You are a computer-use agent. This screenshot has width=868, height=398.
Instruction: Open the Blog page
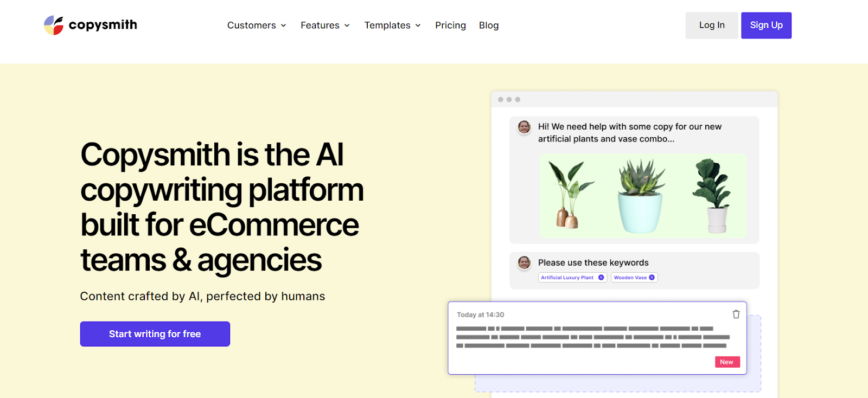click(x=489, y=25)
